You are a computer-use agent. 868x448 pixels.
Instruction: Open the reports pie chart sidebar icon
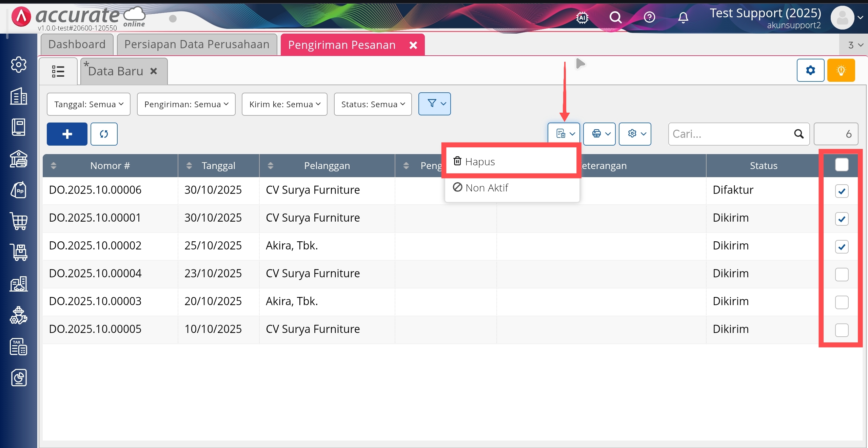(x=19, y=378)
